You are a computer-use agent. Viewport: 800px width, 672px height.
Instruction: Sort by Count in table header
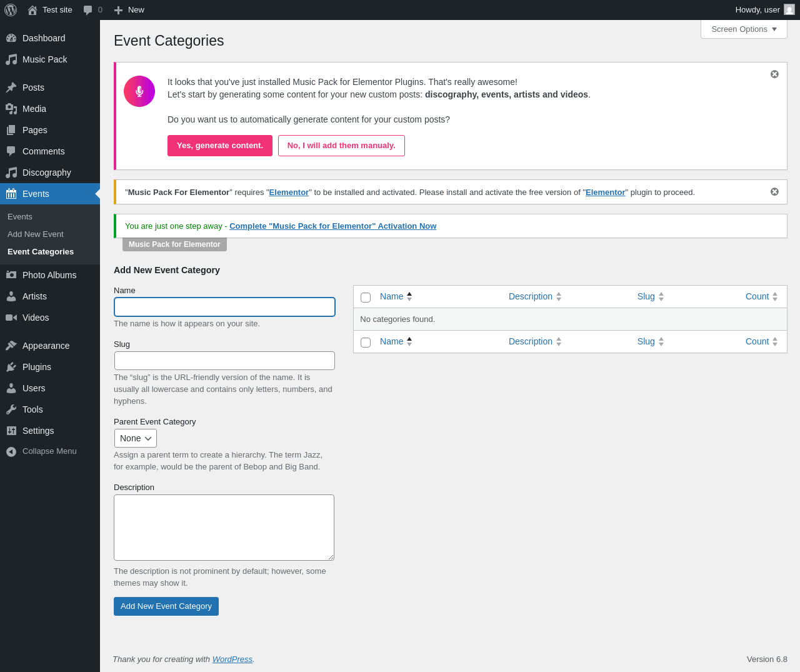pyautogui.click(x=762, y=296)
